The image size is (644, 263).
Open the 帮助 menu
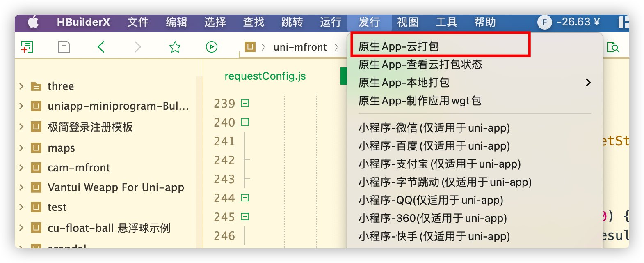[485, 22]
